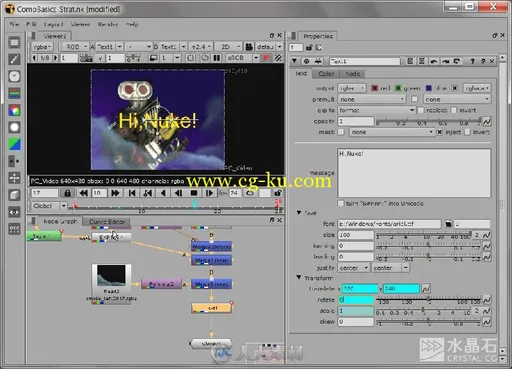Image resolution: width=512 pixels, height=369 pixels.
Task: Open opacity animation curve menu icon
Action: (487, 121)
